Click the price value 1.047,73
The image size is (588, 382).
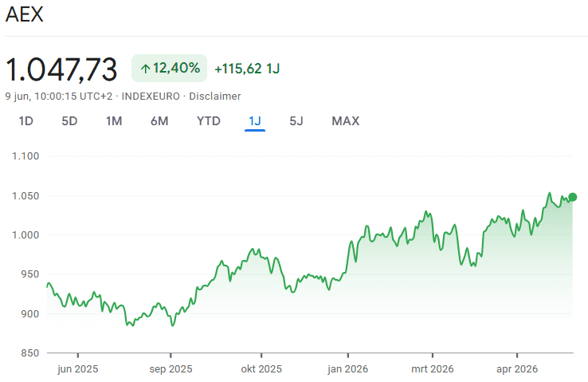61,69
